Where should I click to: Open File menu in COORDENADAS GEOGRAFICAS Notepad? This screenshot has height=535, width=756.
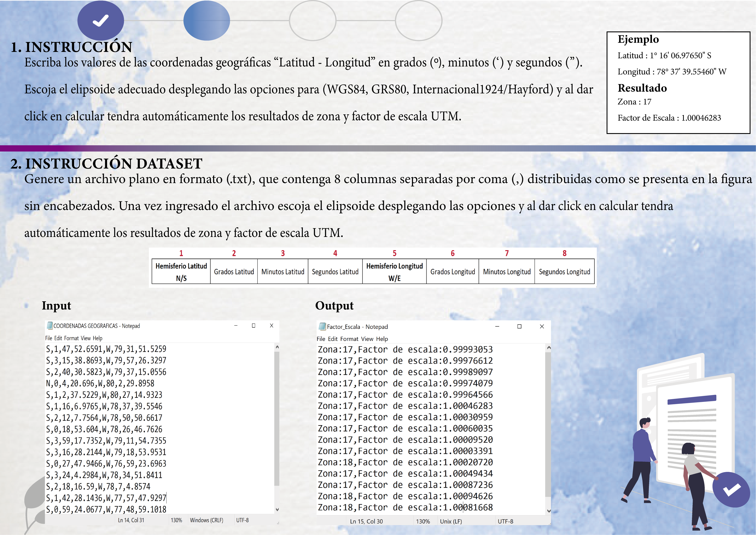(x=48, y=338)
